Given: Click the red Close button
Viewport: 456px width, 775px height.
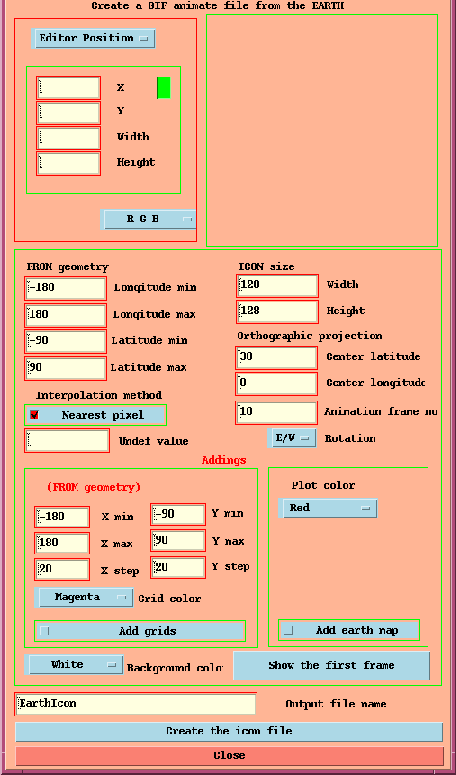Looking at the screenshot, I should 230,756.
